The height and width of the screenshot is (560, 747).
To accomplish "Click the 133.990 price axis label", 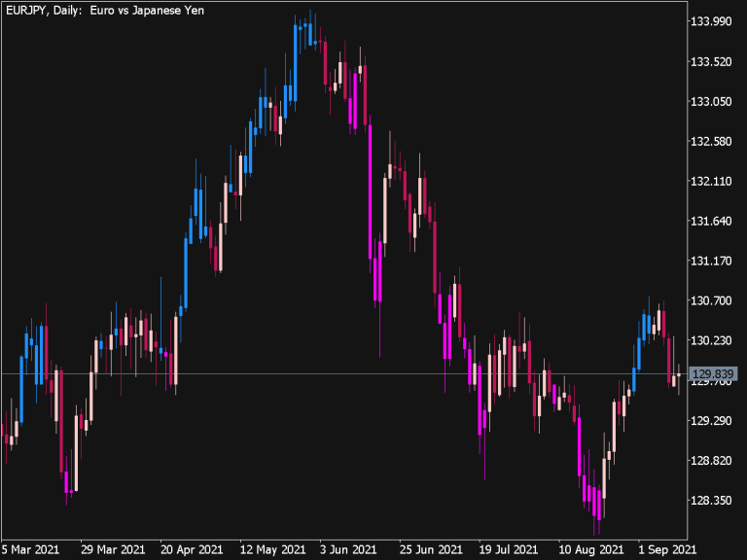I will [x=710, y=21].
